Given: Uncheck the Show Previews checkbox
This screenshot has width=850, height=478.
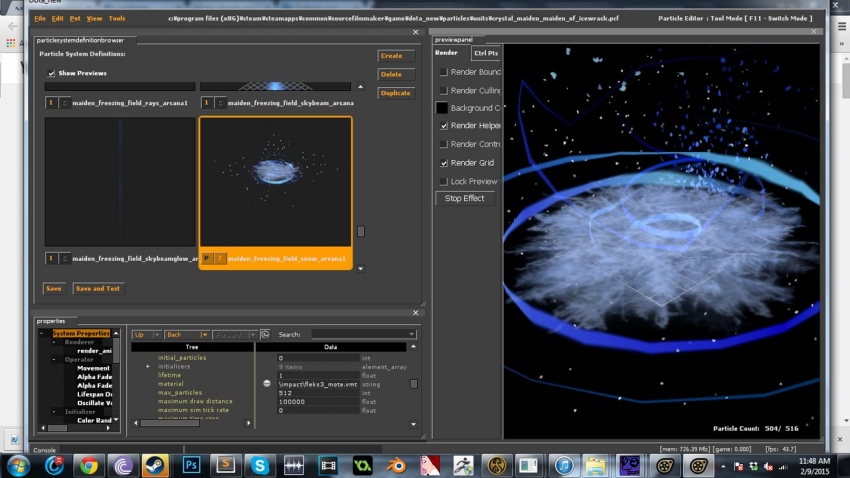Looking at the screenshot, I should pos(52,73).
